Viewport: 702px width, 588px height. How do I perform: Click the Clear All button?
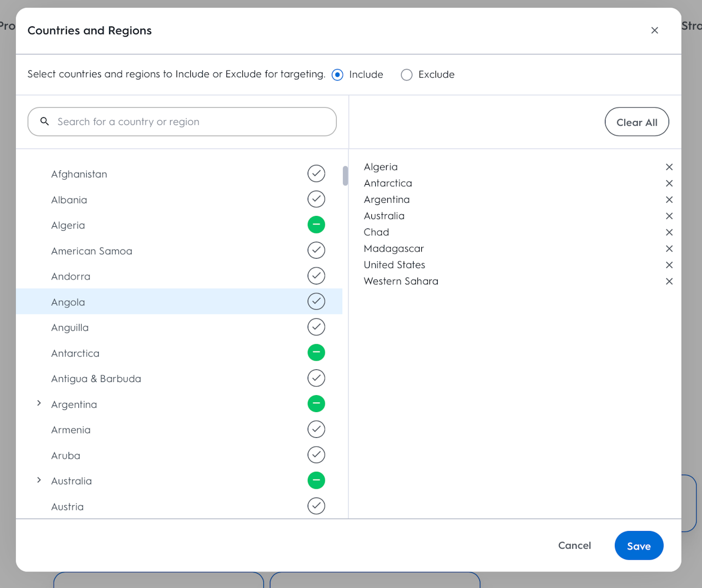click(637, 122)
